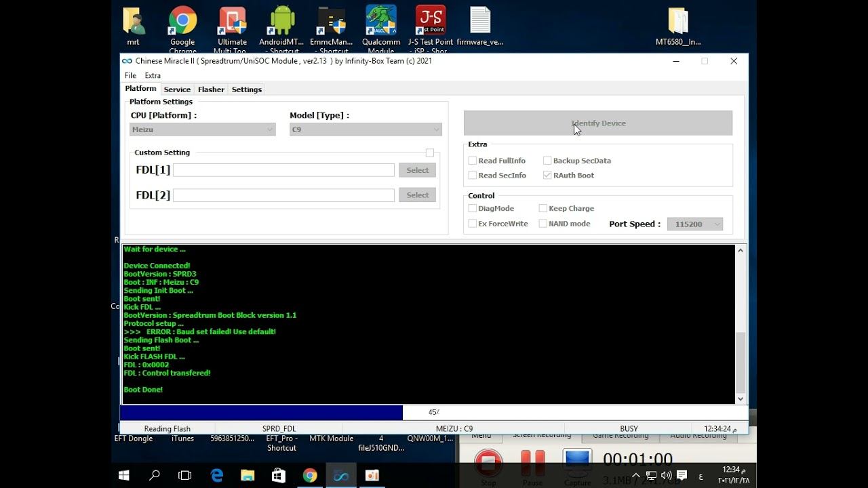Launch Edge from the taskbar
Image resolution: width=868 pixels, height=488 pixels.
[x=217, y=476]
